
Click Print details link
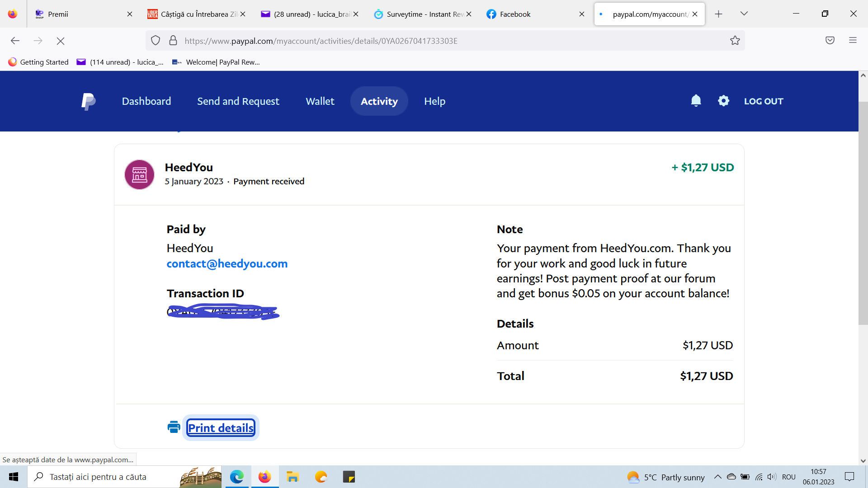click(221, 427)
